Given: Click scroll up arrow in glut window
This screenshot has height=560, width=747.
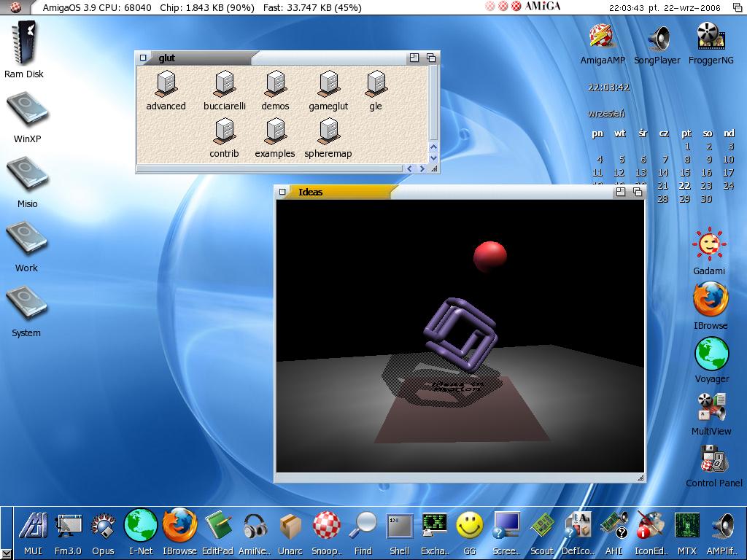Looking at the screenshot, I should (x=433, y=147).
